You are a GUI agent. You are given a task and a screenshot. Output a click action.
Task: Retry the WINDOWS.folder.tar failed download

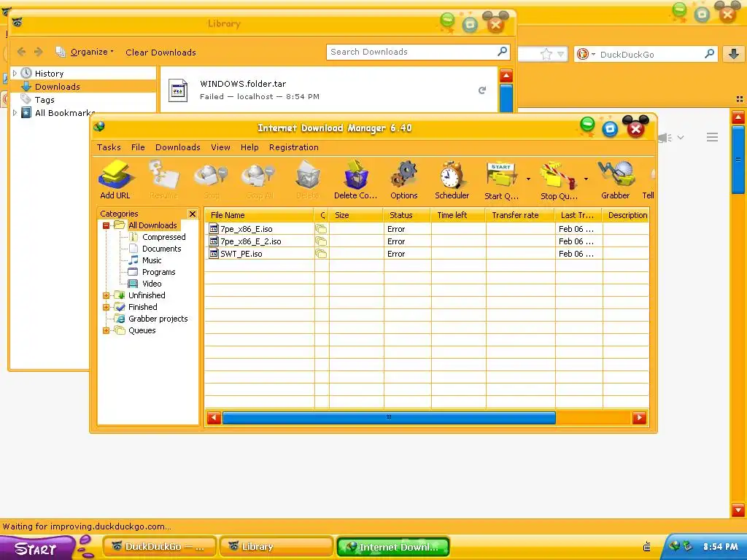(482, 90)
